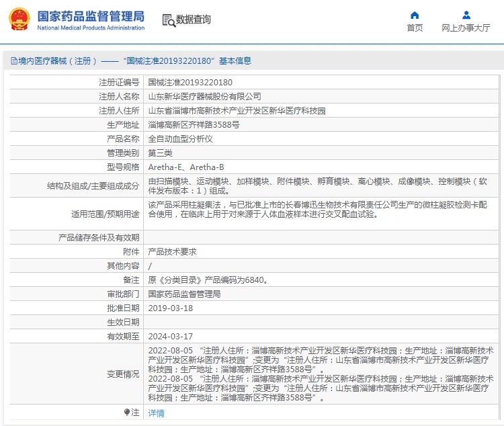Click the bulb icon beside 注
Screen dimensions: 504x426
[127, 412]
